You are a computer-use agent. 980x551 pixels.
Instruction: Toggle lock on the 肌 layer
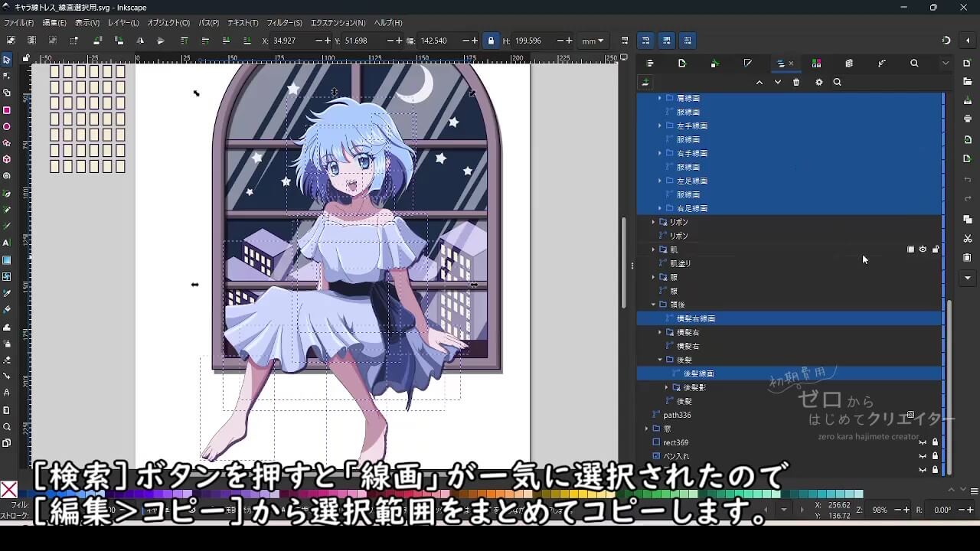[935, 249]
